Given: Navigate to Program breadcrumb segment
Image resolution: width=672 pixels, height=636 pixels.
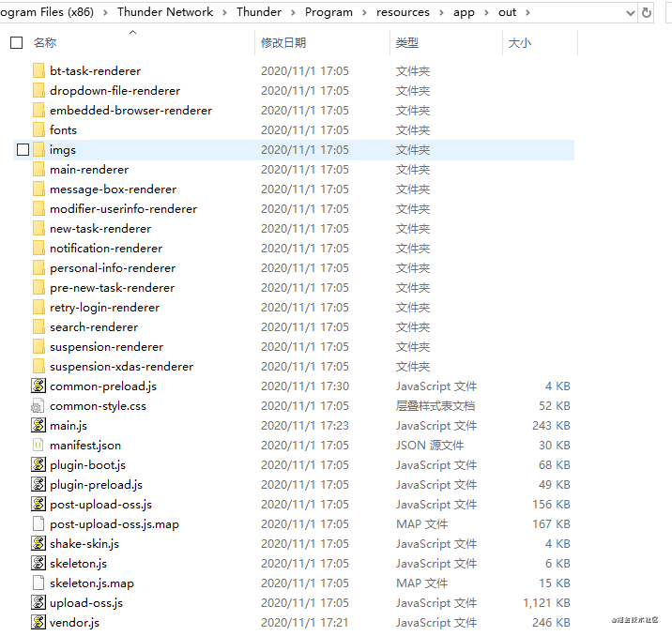Looking at the screenshot, I should (328, 12).
